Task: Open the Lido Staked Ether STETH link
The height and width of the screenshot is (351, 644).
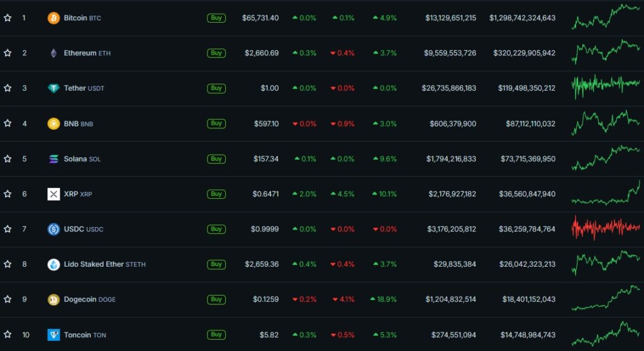Action: tap(105, 264)
